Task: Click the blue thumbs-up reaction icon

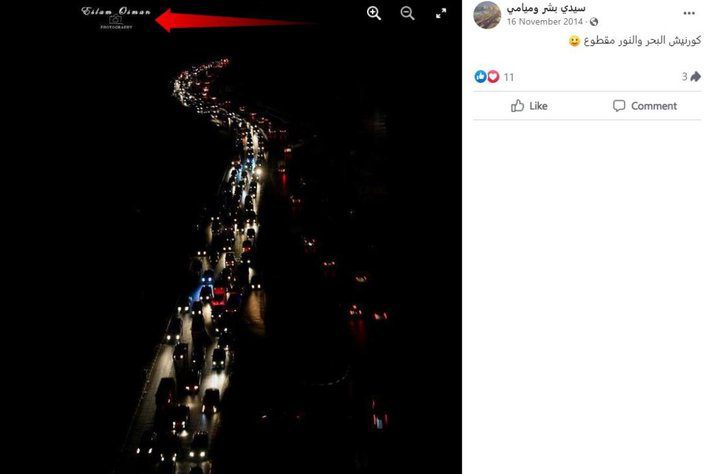Action: [x=480, y=76]
